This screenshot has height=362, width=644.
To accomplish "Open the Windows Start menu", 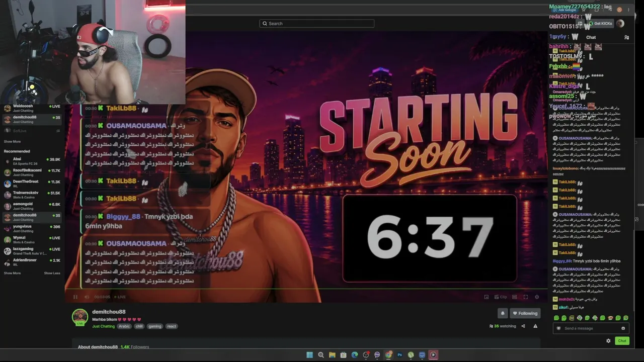I will click(x=309, y=355).
